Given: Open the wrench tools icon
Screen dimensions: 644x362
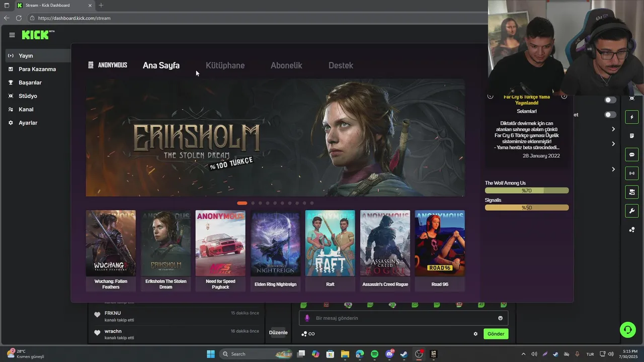Looking at the screenshot, I should (x=632, y=211).
